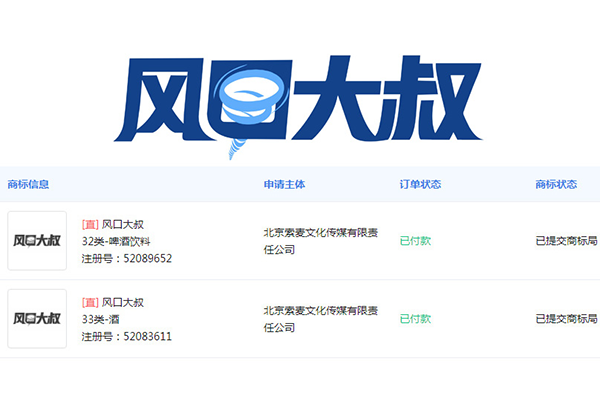Viewport: 600px width, 416px height.
Task: Open the 风口大叔 name in the 32类 row
Action: [x=123, y=224]
